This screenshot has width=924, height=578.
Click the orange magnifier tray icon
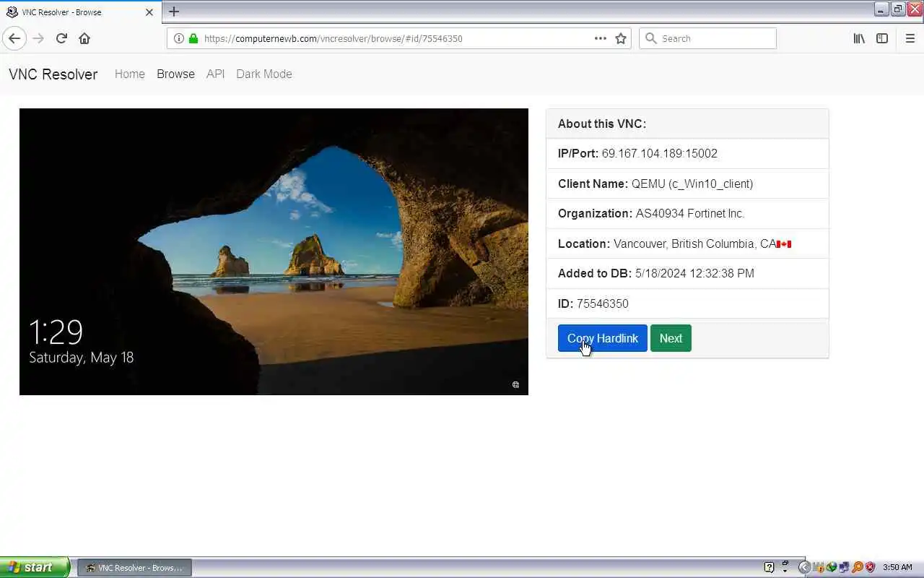pos(858,568)
